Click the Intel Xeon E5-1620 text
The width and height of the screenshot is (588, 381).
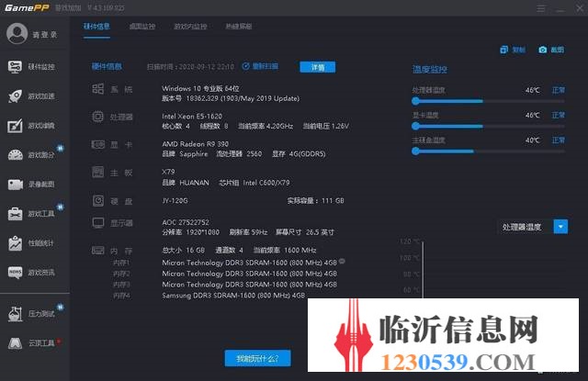[192, 116]
